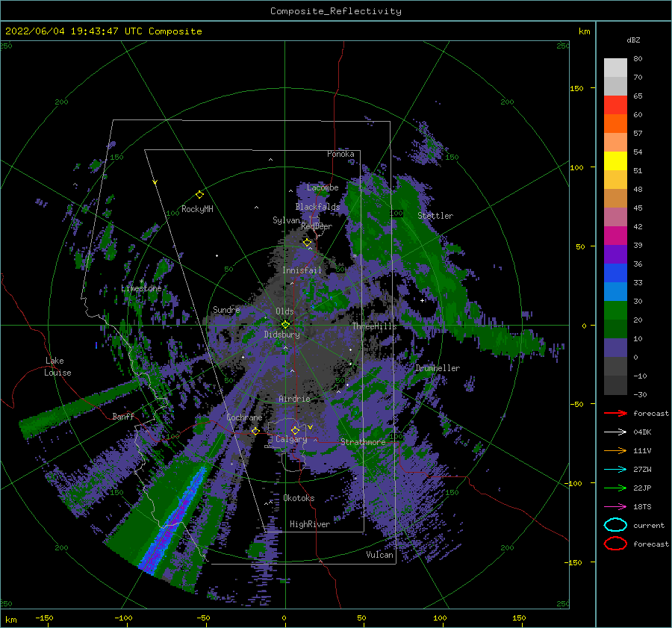The height and width of the screenshot is (628, 672).
Task: Click the red forecast ellipse icon
Action: (x=615, y=544)
